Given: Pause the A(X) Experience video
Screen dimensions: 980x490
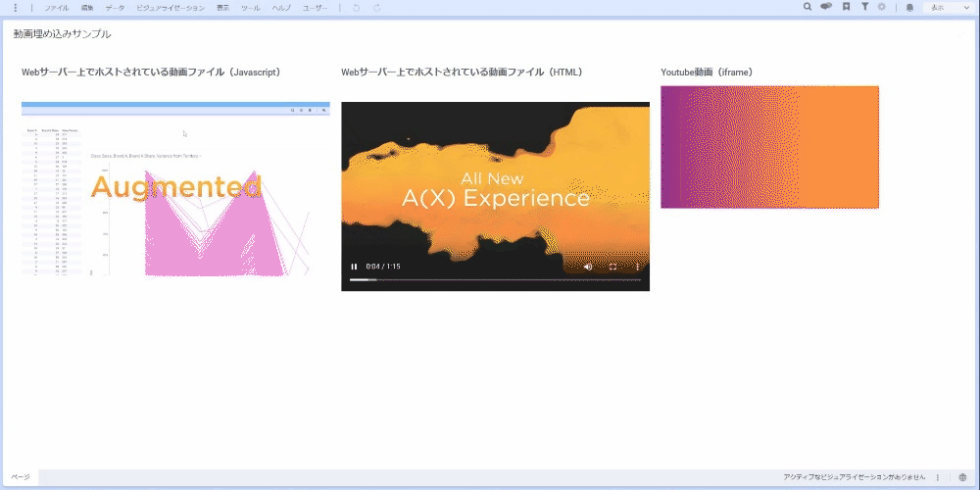Looking at the screenshot, I should [355, 267].
